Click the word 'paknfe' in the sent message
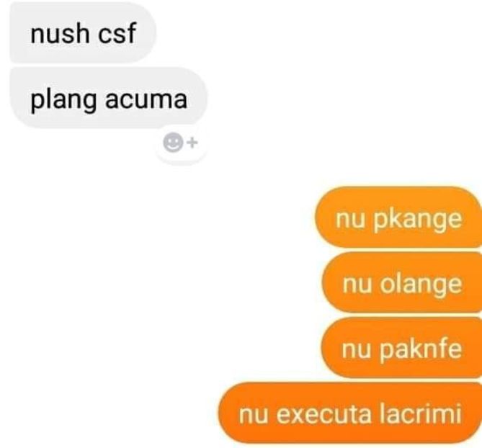The image size is (482, 448). [x=420, y=349]
